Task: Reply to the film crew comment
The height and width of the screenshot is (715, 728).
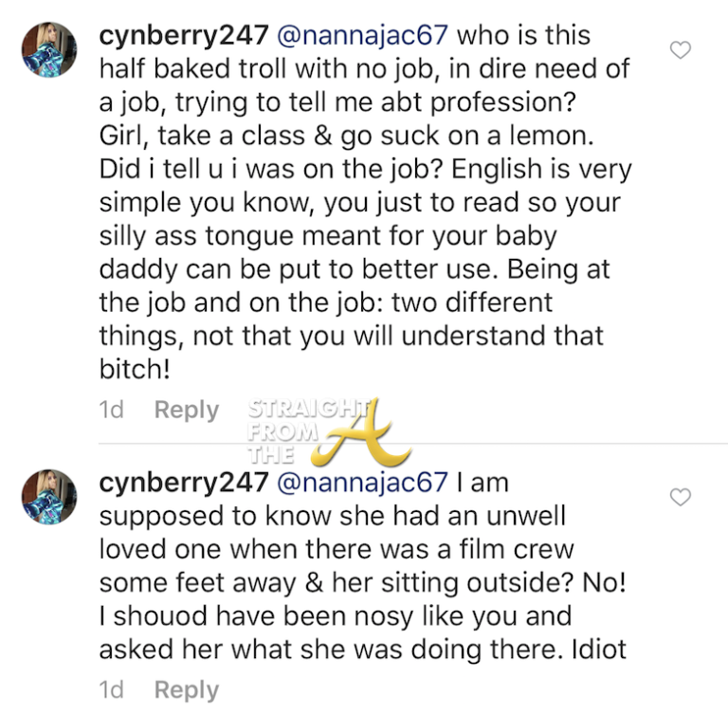Action: point(187,690)
